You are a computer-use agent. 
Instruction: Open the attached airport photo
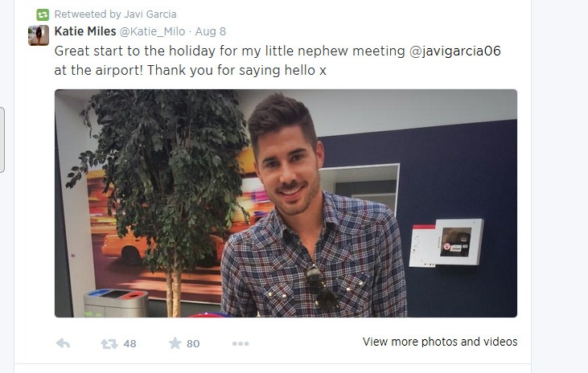click(286, 203)
